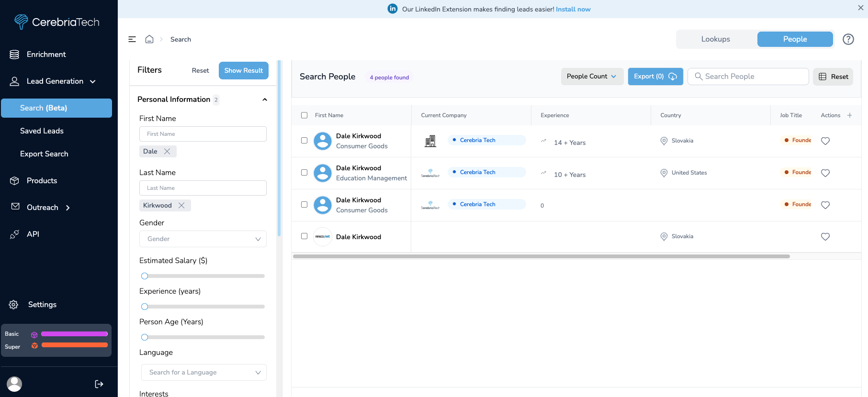Reset the filters panel

tap(200, 70)
